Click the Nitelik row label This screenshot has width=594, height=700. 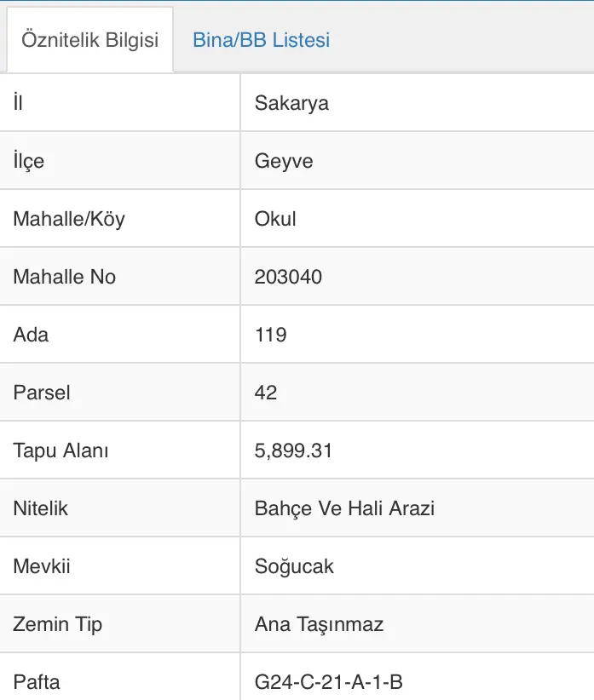click(40, 508)
